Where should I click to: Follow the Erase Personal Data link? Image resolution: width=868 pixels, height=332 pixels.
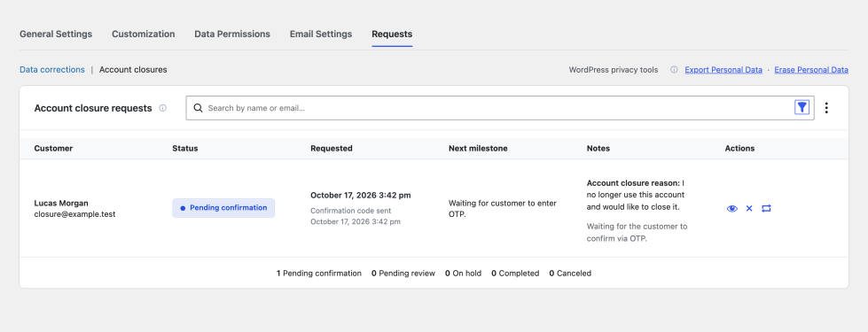pyautogui.click(x=811, y=70)
